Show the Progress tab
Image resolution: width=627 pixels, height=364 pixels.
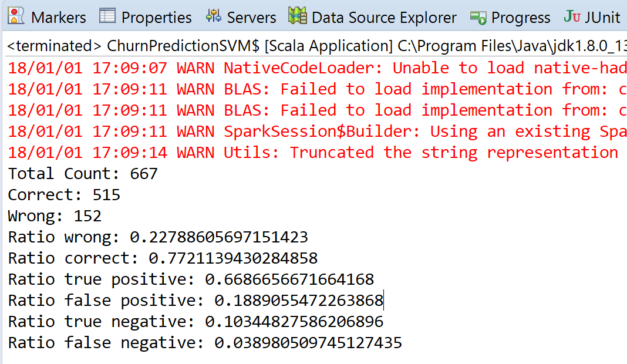coord(521,18)
